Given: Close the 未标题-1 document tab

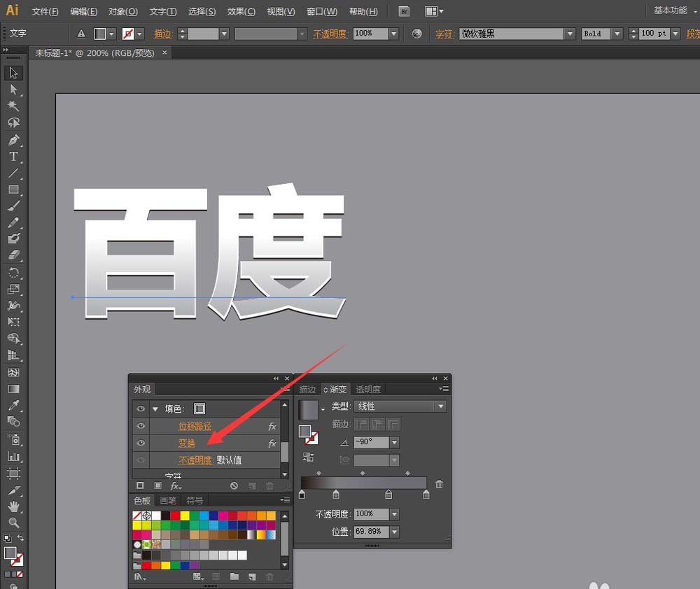Looking at the screenshot, I should pyautogui.click(x=164, y=52).
